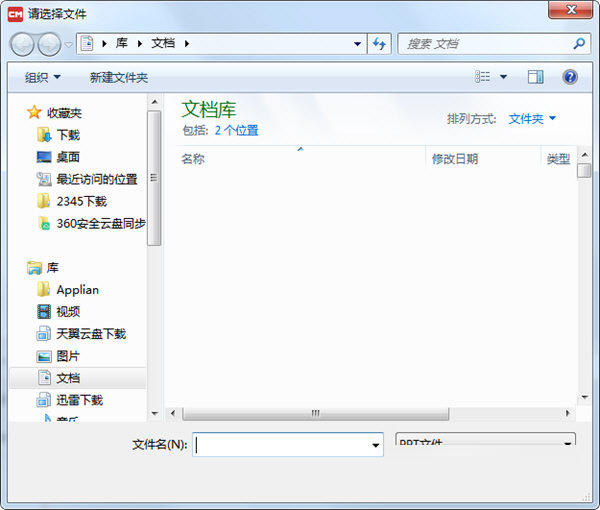The image size is (600, 510).
Task: Click the 下载 folder icon
Action: tap(44, 135)
